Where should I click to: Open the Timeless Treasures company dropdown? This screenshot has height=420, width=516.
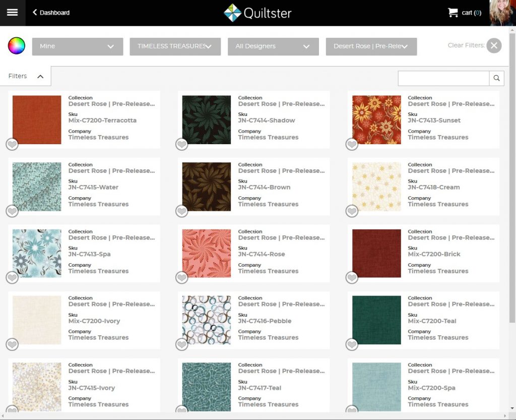[175, 46]
